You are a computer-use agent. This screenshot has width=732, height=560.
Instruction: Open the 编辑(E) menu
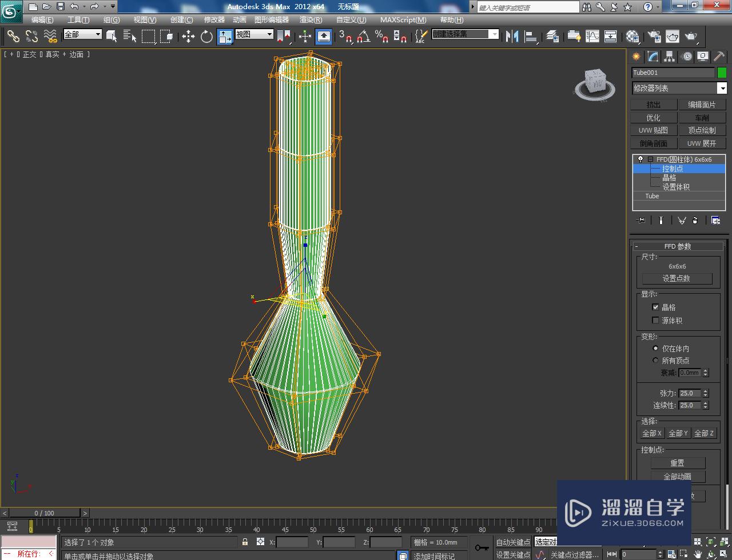(42, 20)
